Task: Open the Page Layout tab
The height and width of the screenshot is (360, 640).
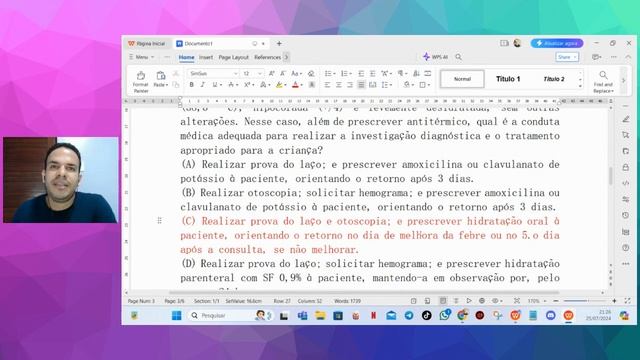Action: point(233,57)
